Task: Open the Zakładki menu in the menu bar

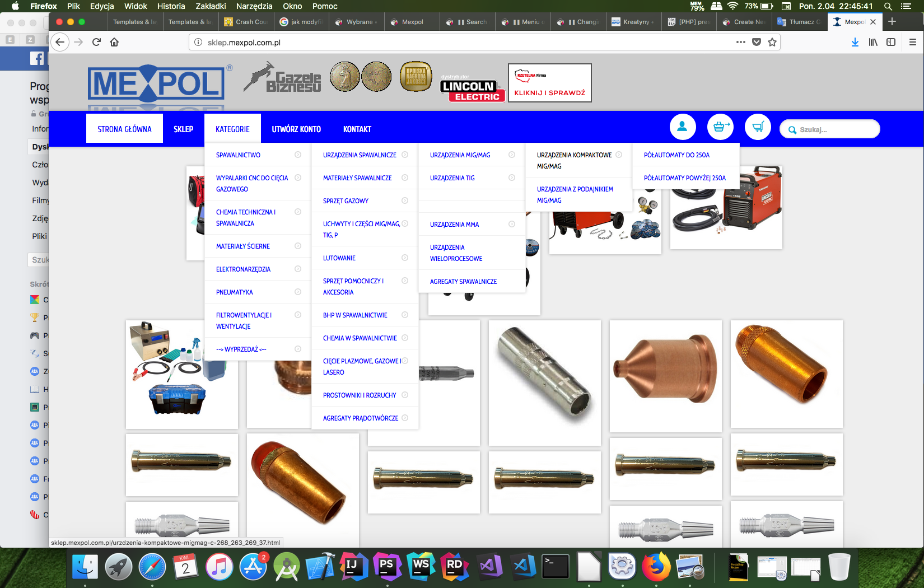Action: tap(211, 6)
